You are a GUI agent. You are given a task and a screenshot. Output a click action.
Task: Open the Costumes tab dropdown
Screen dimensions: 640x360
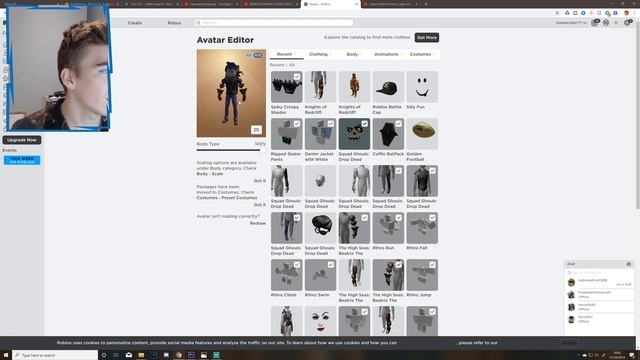coord(422,54)
